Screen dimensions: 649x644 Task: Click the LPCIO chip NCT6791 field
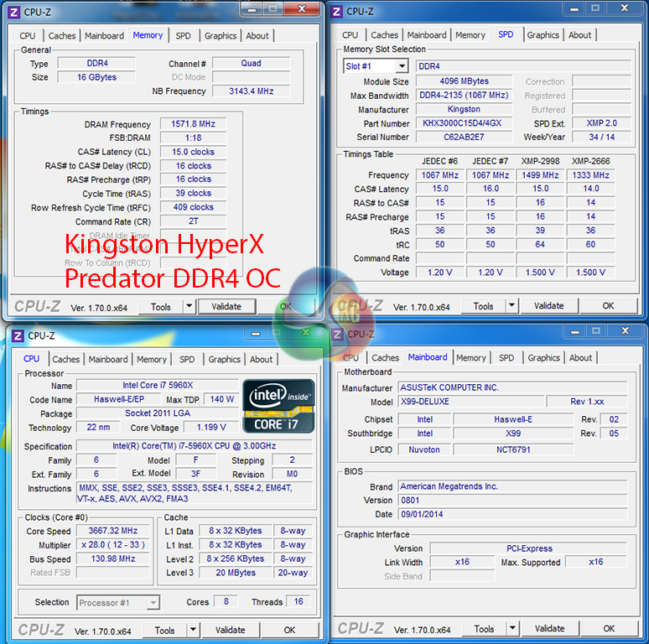click(513, 450)
